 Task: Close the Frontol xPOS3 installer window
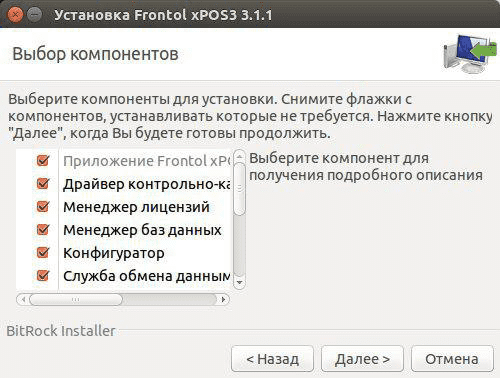pyautogui.click(x=15, y=15)
